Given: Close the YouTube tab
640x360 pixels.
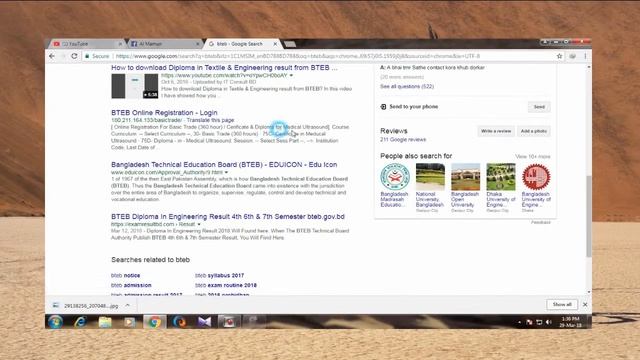Looking at the screenshot, I should tap(120, 44).
